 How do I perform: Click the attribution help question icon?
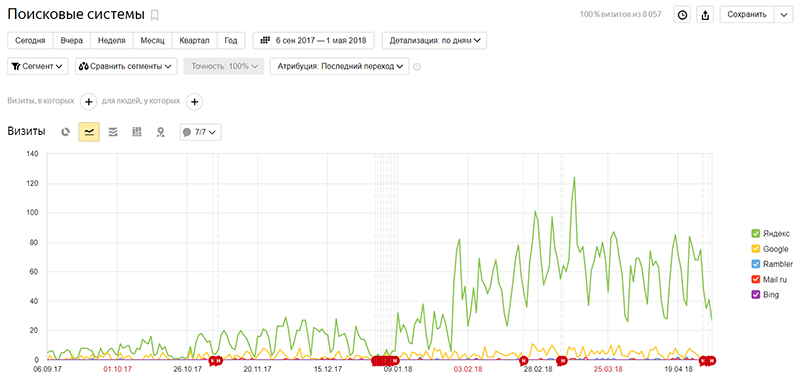pyautogui.click(x=417, y=66)
